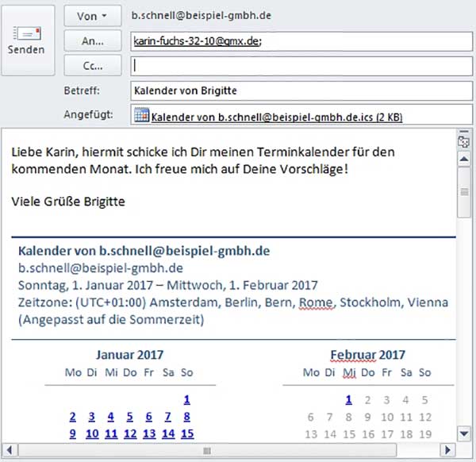This screenshot has width=476, height=462.
Task: Click the 'Viele Grüße Brigitte' line
Action: [x=68, y=202]
